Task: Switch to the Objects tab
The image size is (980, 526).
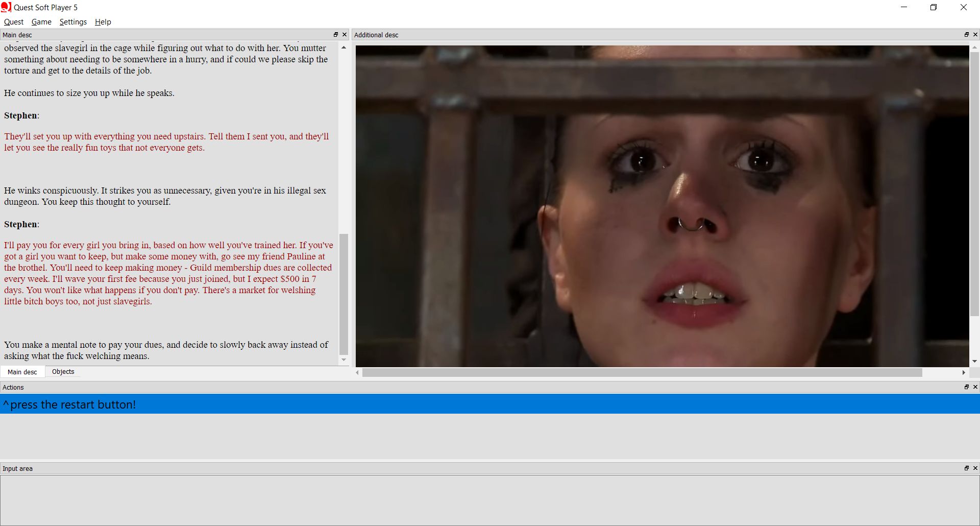Action: pyautogui.click(x=62, y=371)
